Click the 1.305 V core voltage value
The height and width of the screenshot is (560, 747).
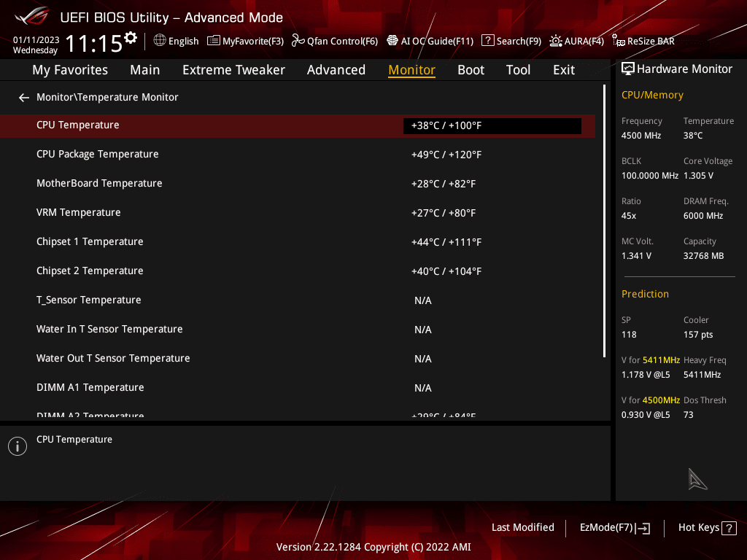[x=698, y=176]
